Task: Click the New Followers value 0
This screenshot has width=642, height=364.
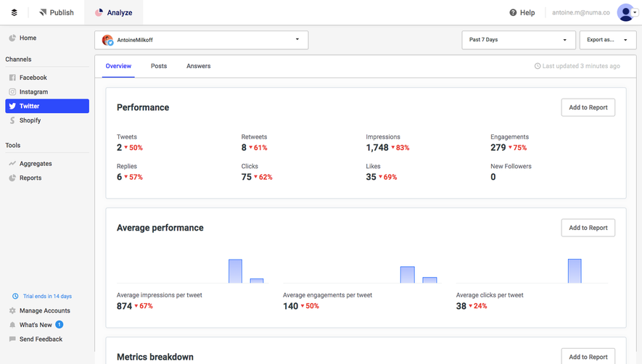Action: pos(493,178)
